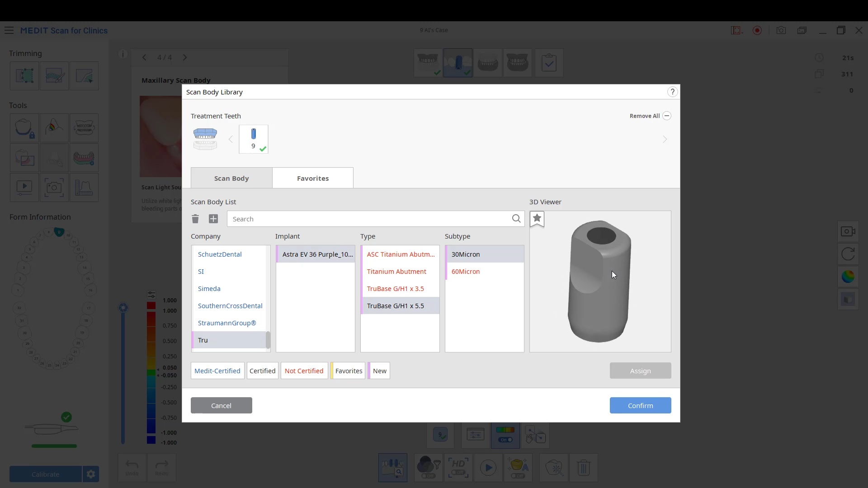Select Titanium Abutment type
Image resolution: width=868 pixels, height=488 pixels.
[400, 272]
